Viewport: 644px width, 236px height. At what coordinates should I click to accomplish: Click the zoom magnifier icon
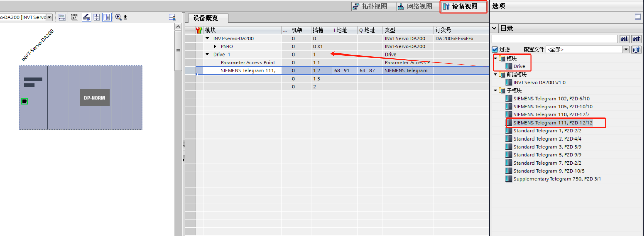118,17
